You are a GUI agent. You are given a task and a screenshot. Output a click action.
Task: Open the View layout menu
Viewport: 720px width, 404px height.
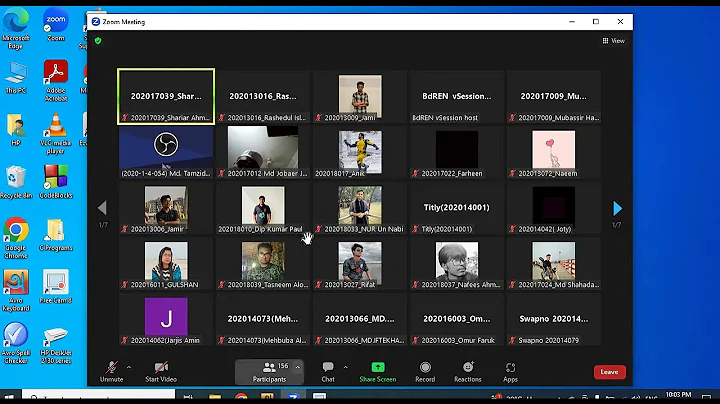click(613, 41)
